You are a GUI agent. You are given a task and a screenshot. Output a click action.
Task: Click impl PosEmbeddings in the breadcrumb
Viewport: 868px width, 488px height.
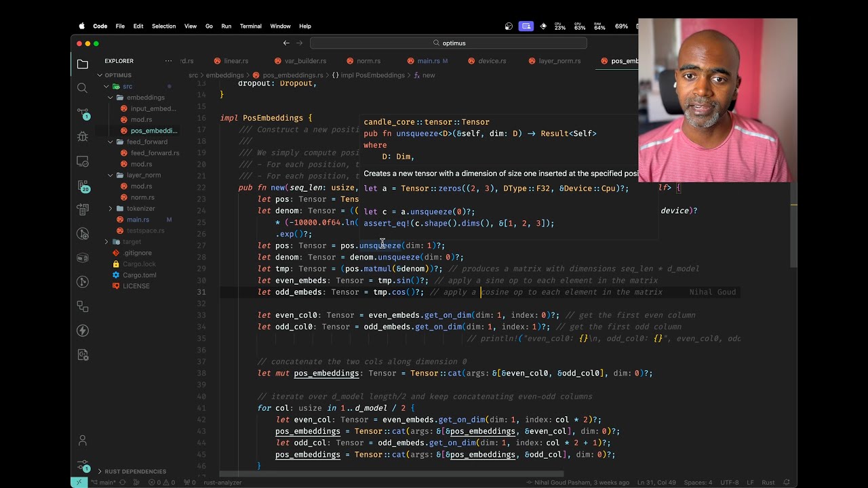click(368, 75)
